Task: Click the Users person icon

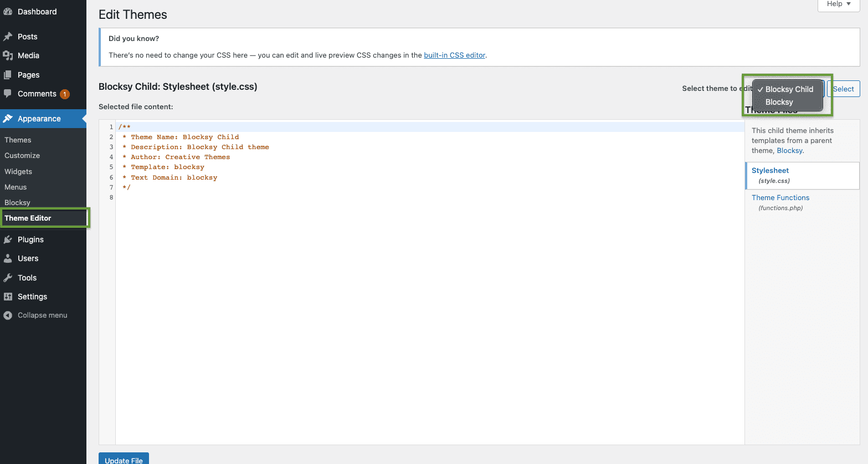Action: [x=8, y=258]
